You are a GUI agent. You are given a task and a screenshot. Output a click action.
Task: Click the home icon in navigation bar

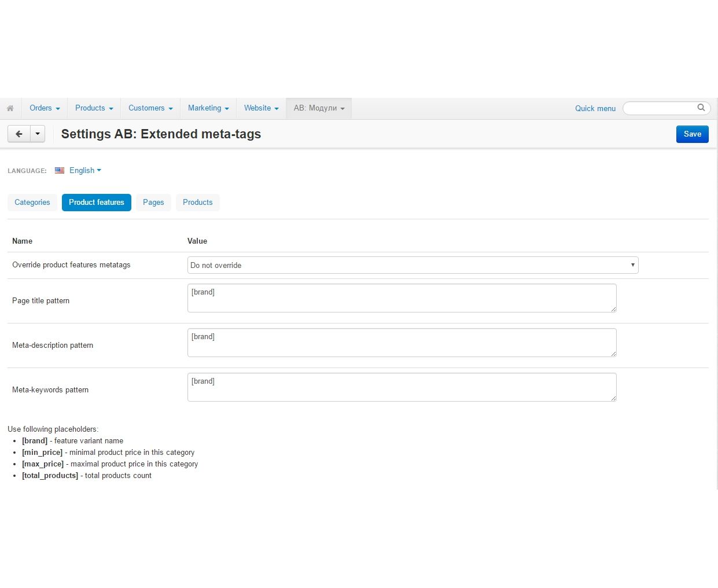click(x=10, y=108)
